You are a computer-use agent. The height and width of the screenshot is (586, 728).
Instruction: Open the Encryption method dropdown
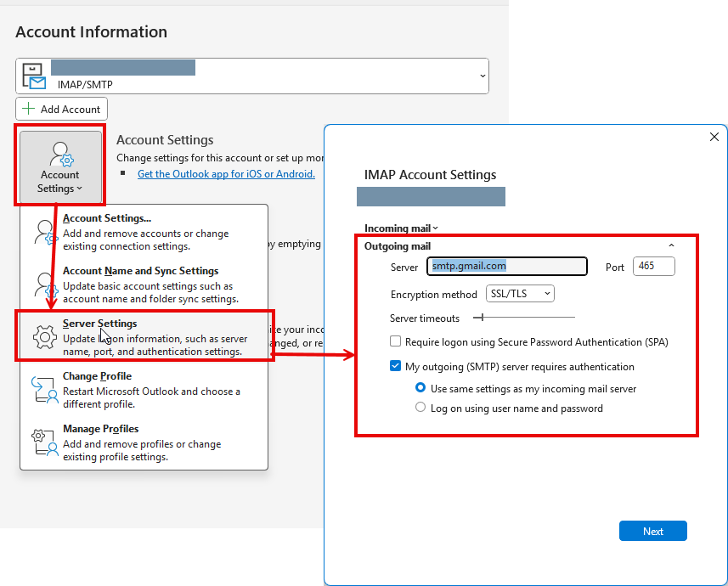(x=520, y=292)
